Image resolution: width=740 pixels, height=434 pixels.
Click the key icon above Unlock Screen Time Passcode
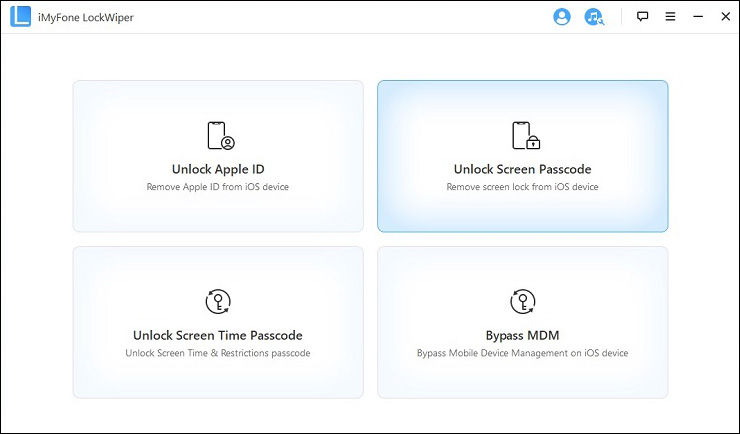pos(218,301)
